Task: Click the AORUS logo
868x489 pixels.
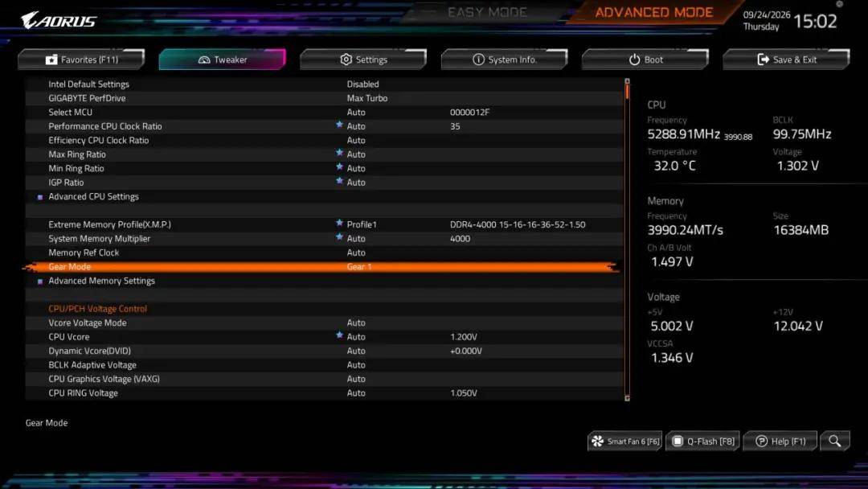Action: tap(59, 20)
